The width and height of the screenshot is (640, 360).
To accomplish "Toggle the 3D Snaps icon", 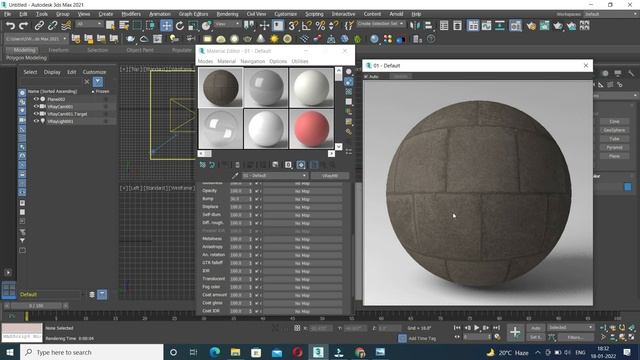I will 293,26.
